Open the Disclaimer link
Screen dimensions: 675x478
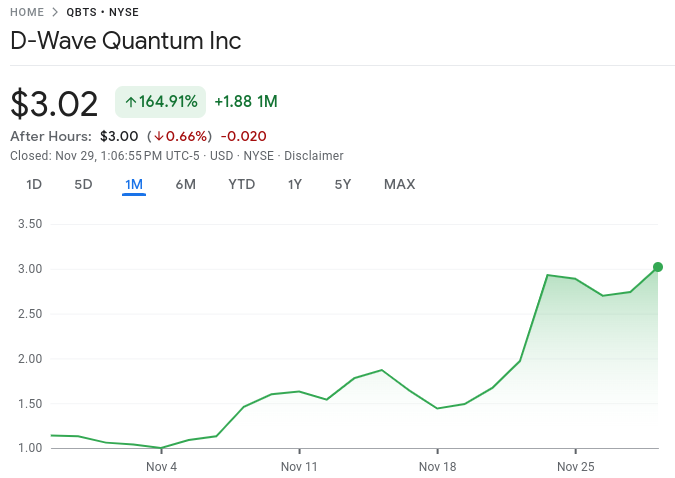pyautogui.click(x=314, y=156)
